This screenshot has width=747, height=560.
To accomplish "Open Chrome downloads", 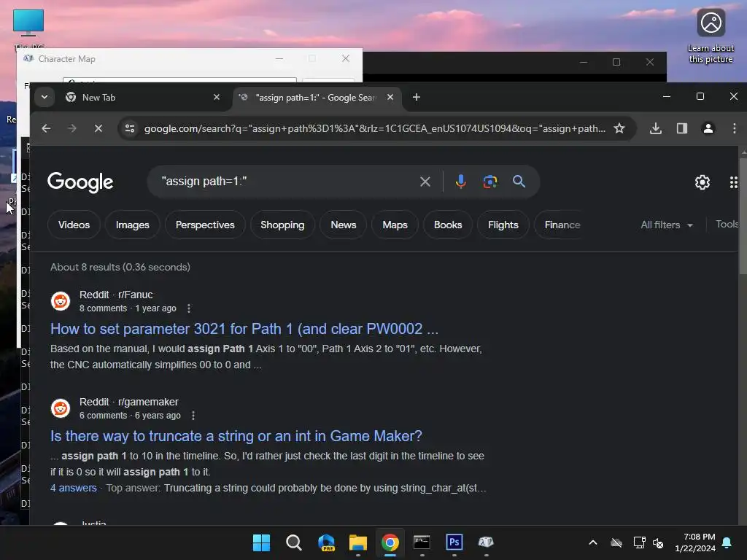I will pyautogui.click(x=656, y=128).
